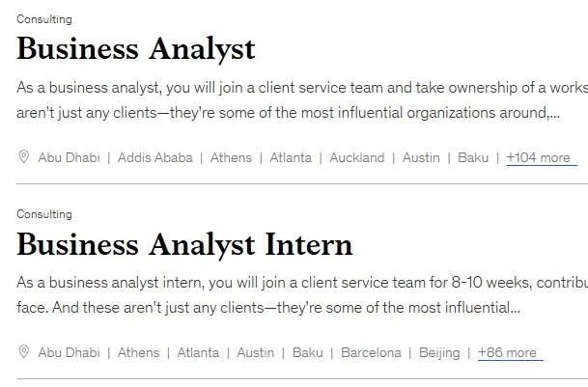Select Barcelona location under Business Analyst Intern
The width and height of the screenshot is (588, 387).
point(371,353)
